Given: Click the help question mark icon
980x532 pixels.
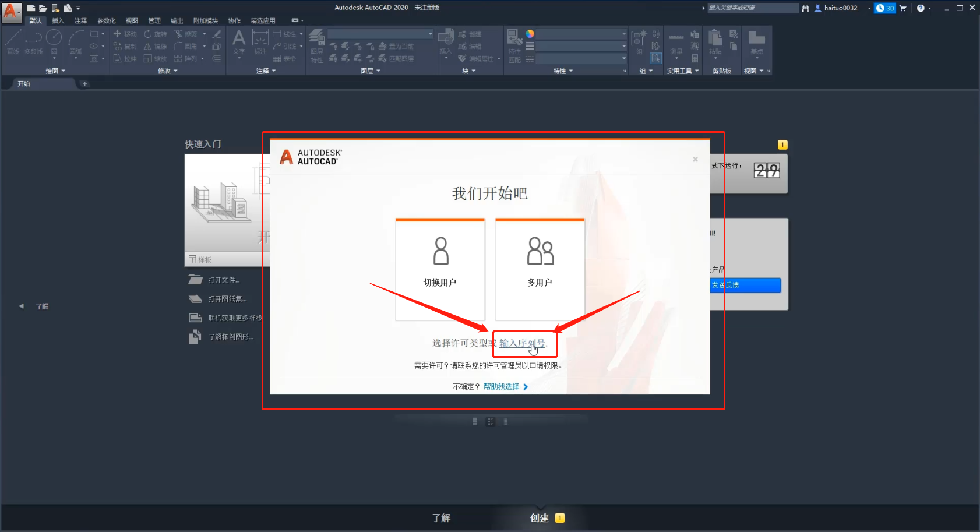Looking at the screenshot, I should pyautogui.click(x=921, y=8).
